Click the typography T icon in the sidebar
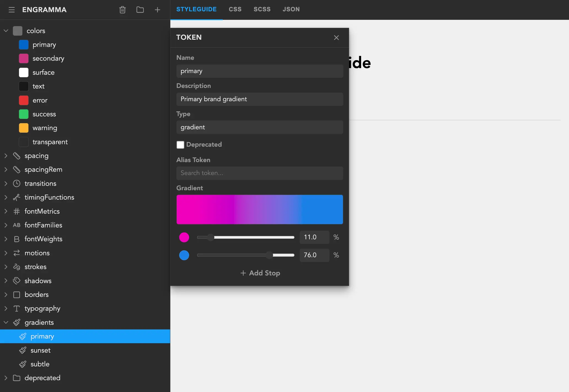 click(17, 308)
